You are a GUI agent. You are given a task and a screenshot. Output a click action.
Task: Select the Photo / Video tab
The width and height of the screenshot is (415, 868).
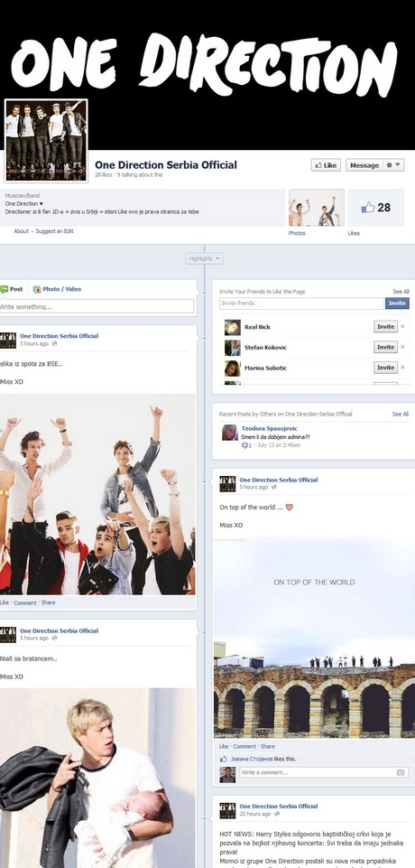(57, 289)
